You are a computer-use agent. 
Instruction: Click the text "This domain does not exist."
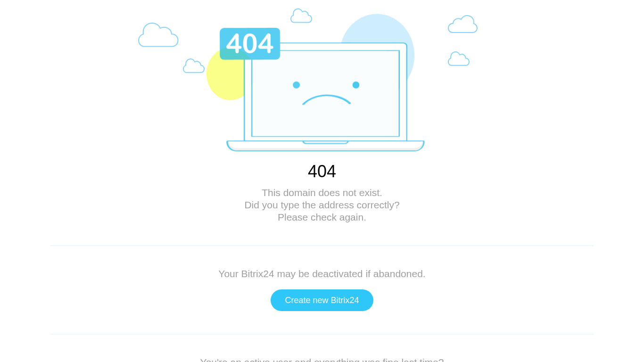tap(322, 193)
